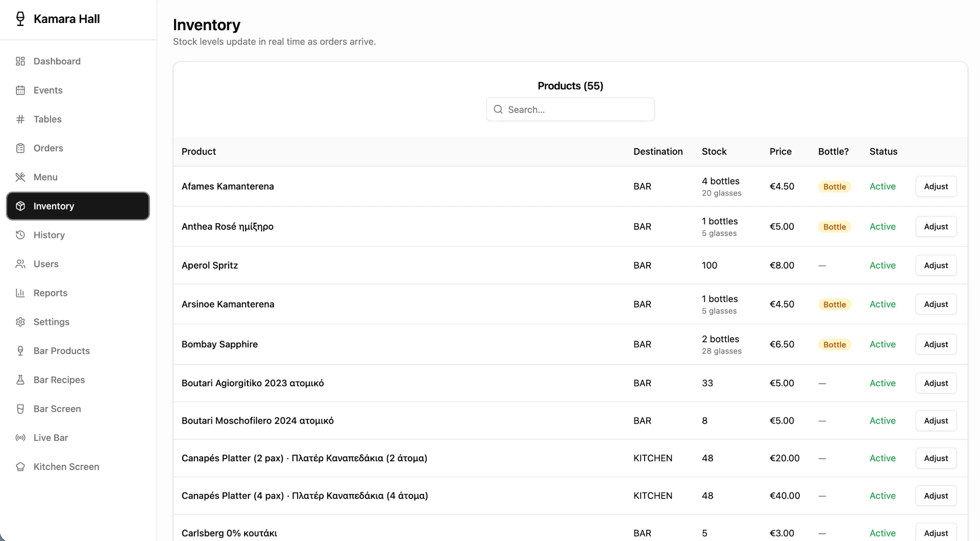The height and width of the screenshot is (541, 980).
Task: Adjust stock for Boutari Agiorgitiko 2023
Action: [936, 383]
